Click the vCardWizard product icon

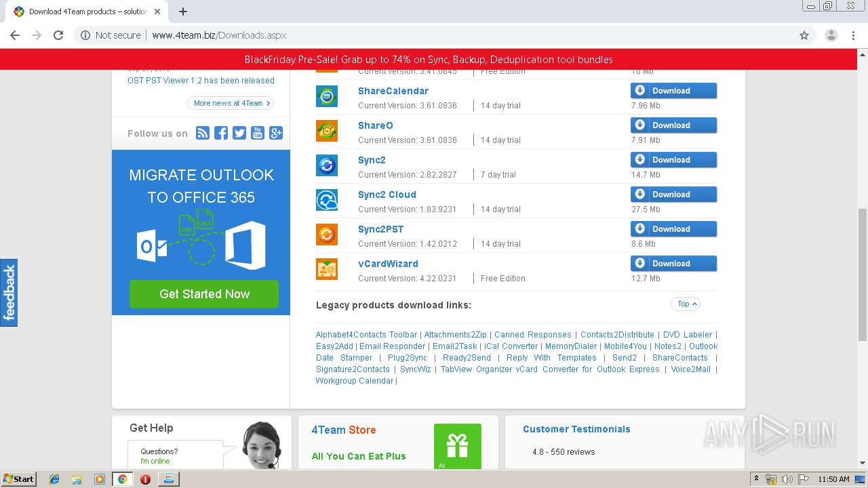tap(327, 269)
